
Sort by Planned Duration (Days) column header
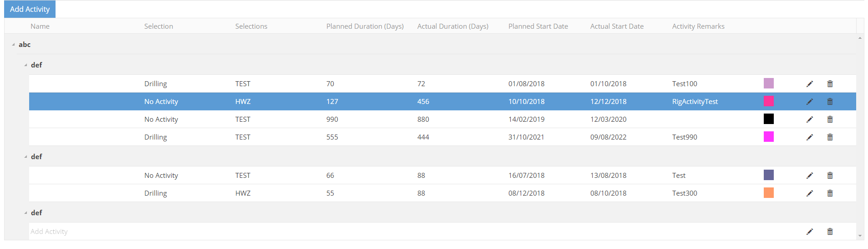(x=365, y=26)
